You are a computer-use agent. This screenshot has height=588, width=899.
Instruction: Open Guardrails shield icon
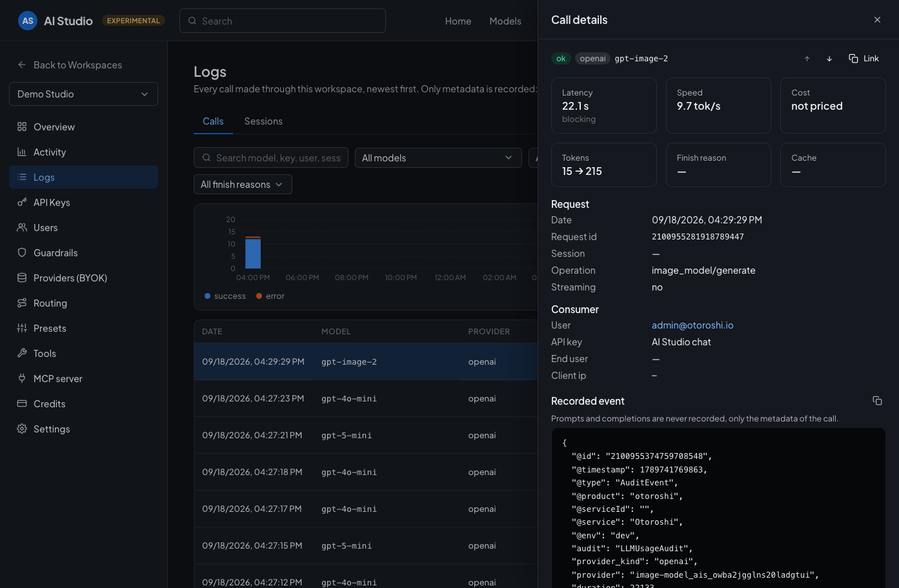pyautogui.click(x=22, y=252)
